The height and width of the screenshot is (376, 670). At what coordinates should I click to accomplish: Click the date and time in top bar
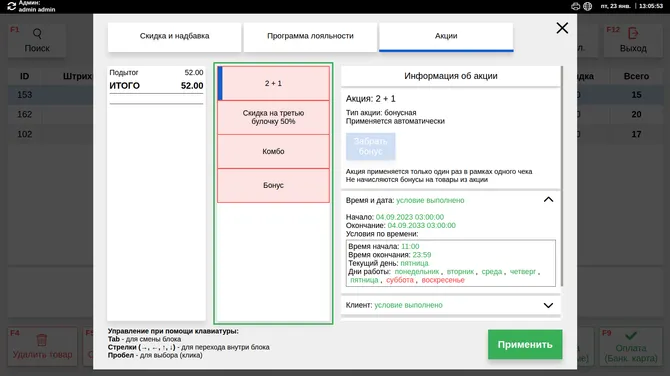pyautogui.click(x=632, y=6)
